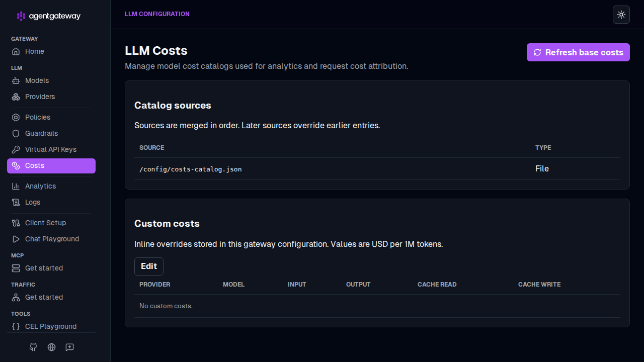Click the File type cell

[x=542, y=169]
